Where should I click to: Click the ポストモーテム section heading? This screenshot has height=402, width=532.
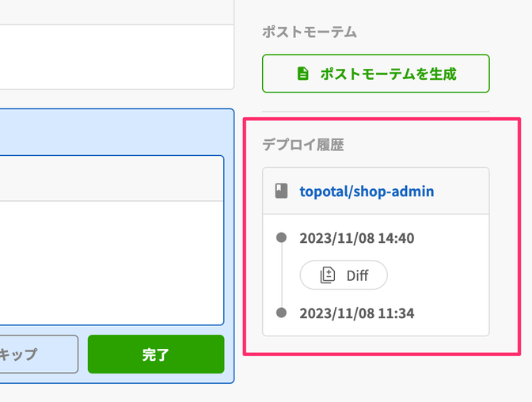click(x=310, y=32)
